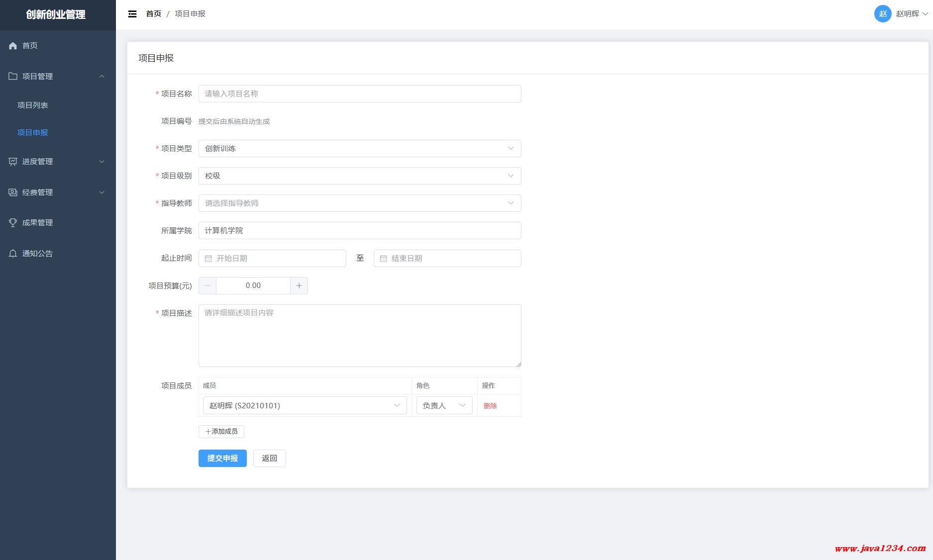
Task: Click the hamburger menu collapse icon
Action: (x=132, y=14)
